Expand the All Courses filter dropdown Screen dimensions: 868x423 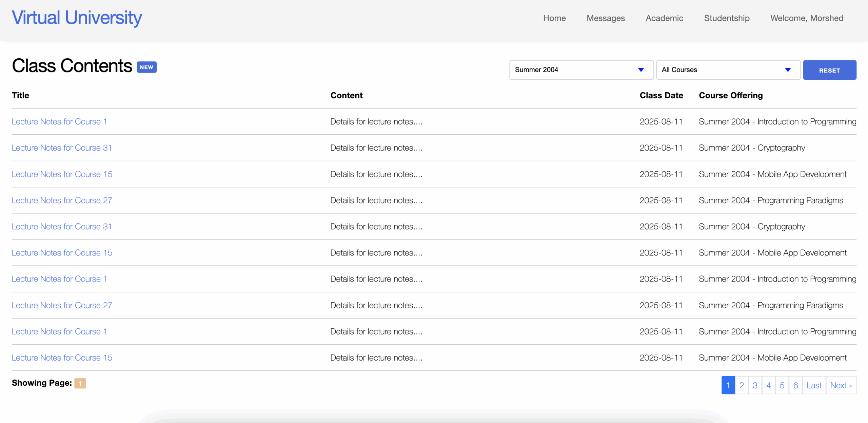point(728,70)
